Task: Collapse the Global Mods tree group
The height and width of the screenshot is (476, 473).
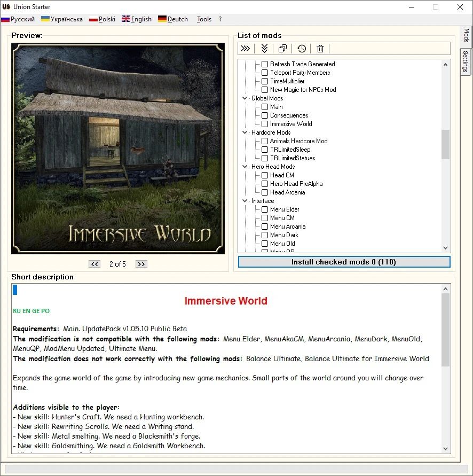Action: 245,98
